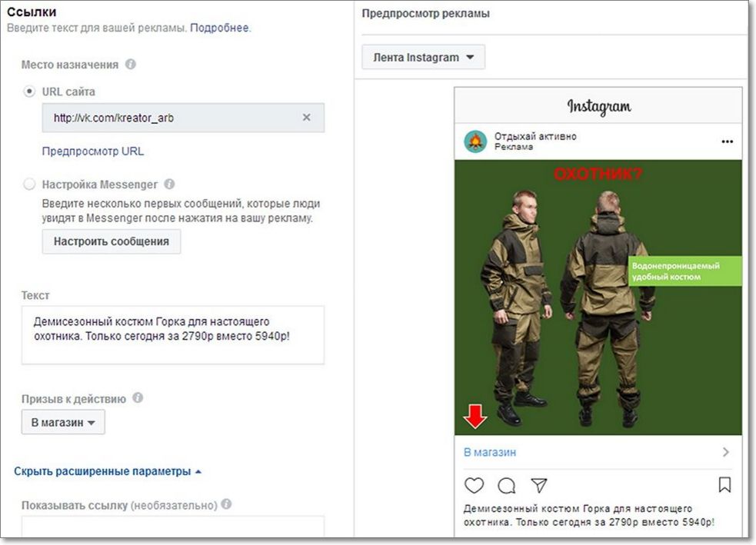Click the hunter costume ad image
The image size is (756, 545).
(598, 297)
